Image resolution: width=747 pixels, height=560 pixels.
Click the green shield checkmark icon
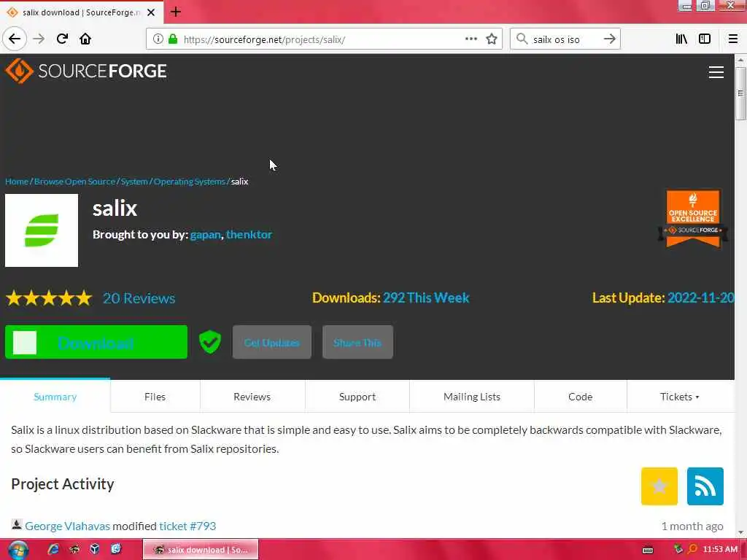tap(209, 342)
